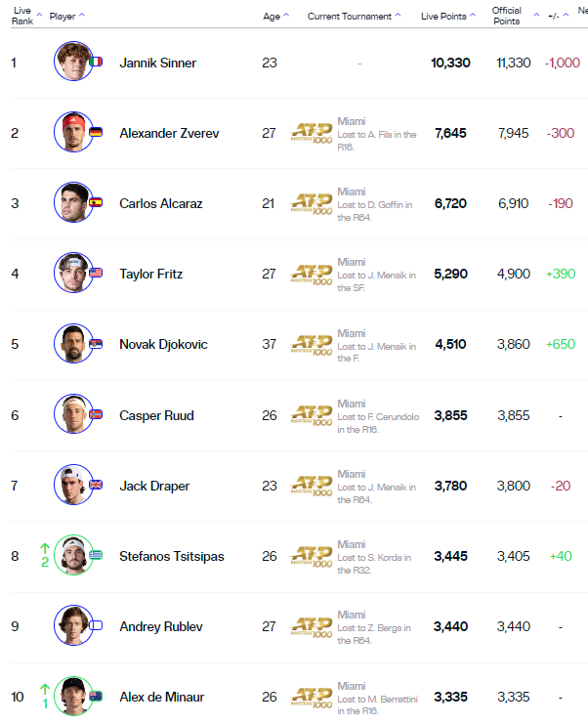Open Jannik Sinner's player name link

point(158,63)
